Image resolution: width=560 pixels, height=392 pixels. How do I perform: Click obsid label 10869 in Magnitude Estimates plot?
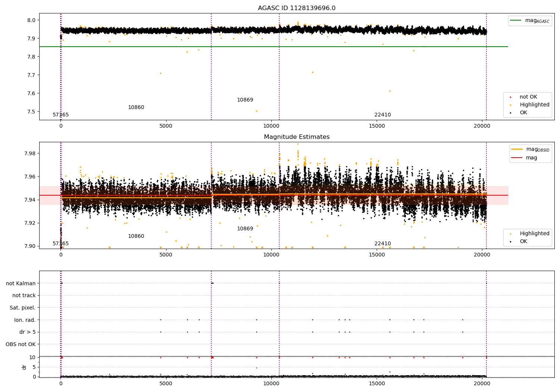click(245, 229)
